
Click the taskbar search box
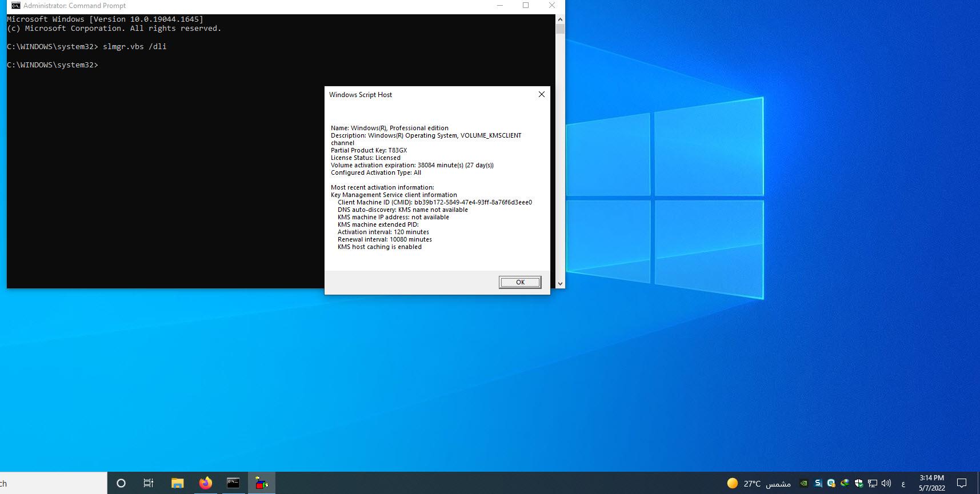(x=53, y=483)
